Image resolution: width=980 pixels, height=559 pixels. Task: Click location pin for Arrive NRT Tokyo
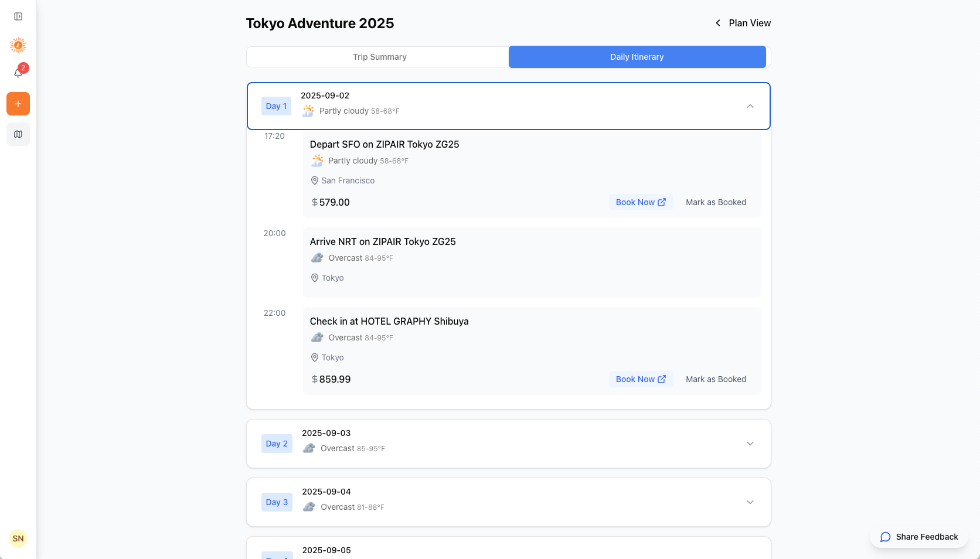coord(315,278)
